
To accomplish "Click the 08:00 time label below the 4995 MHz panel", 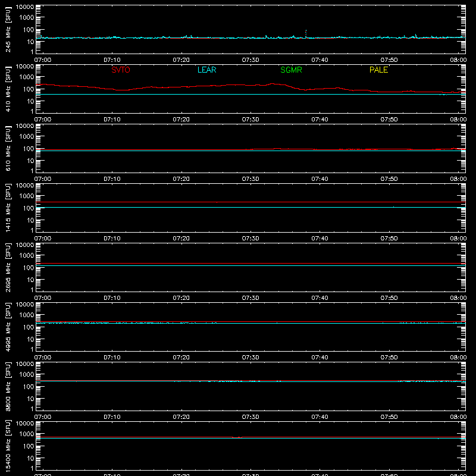I will coord(458,358).
